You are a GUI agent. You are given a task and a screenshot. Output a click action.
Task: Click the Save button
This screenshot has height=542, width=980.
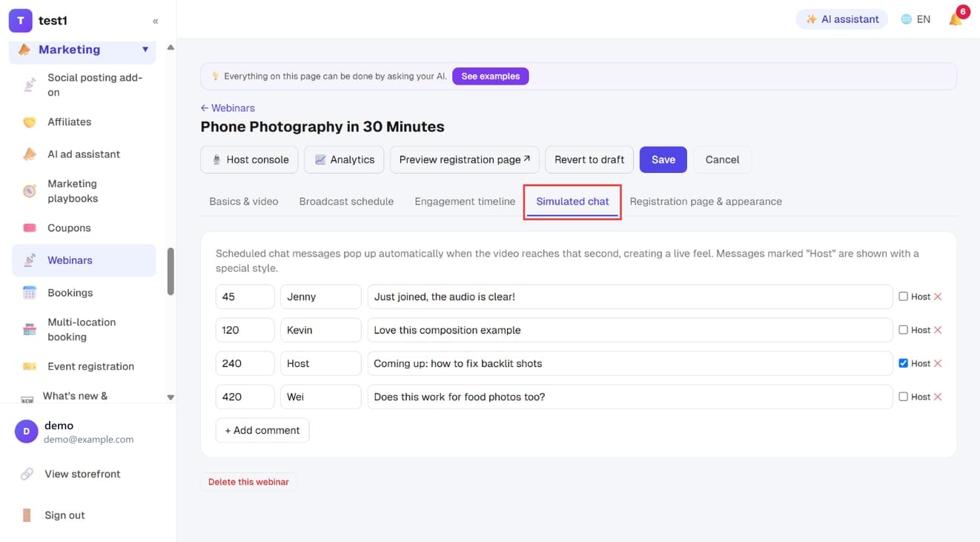pos(663,159)
